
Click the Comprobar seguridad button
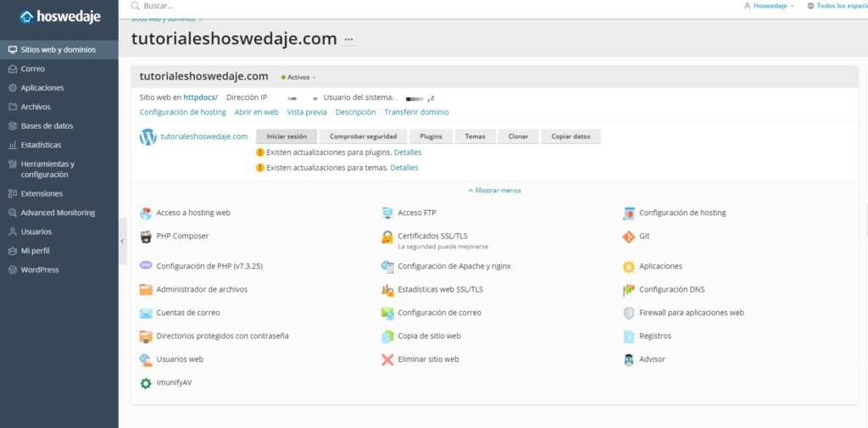point(363,136)
